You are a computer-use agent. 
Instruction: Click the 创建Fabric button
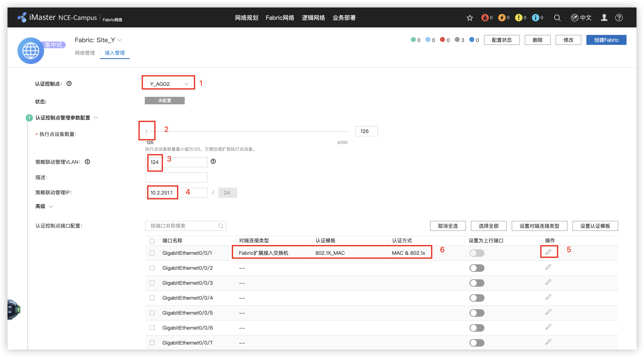click(606, 40)
